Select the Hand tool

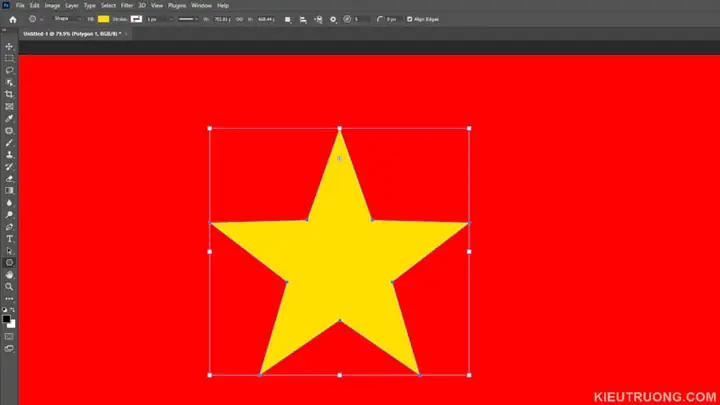click(x=9, y=275)
